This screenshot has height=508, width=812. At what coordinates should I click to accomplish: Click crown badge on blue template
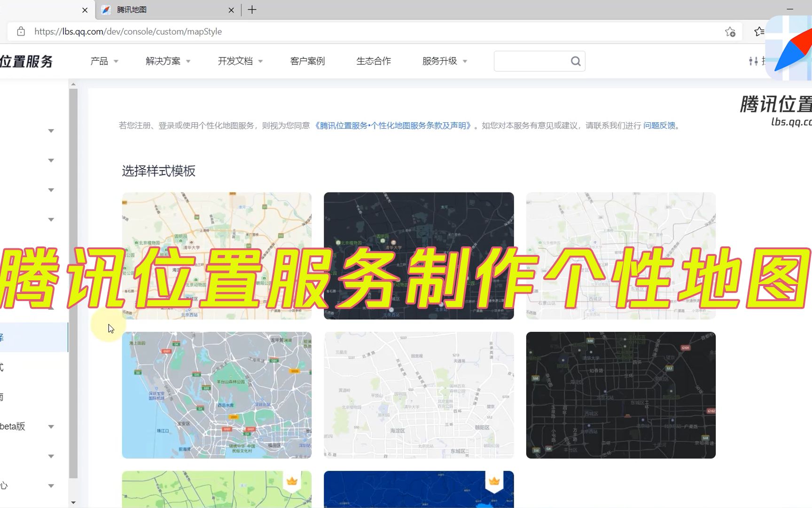tap(494, 481)
